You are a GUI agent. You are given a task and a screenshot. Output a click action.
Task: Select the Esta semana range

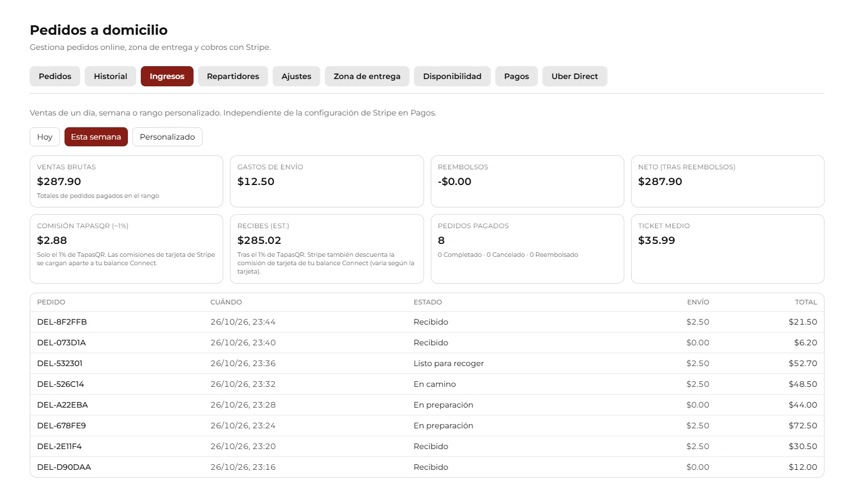(96, 137)
